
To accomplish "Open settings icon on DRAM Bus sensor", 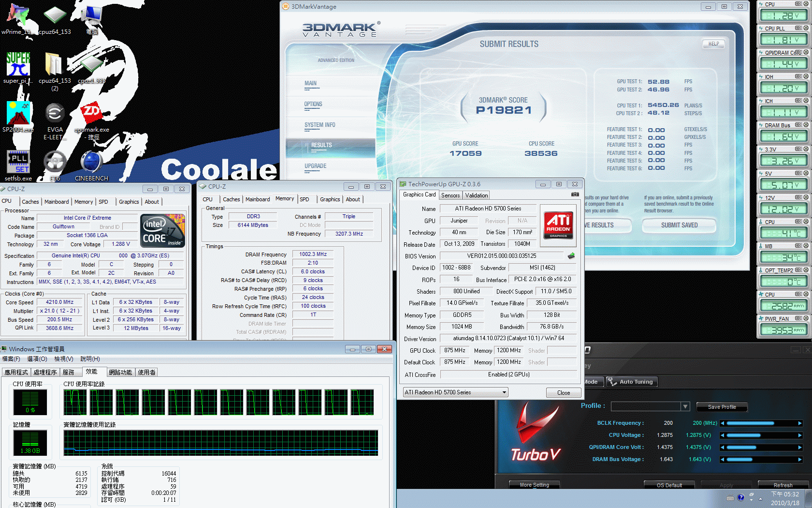I will (x=798, y=125).
